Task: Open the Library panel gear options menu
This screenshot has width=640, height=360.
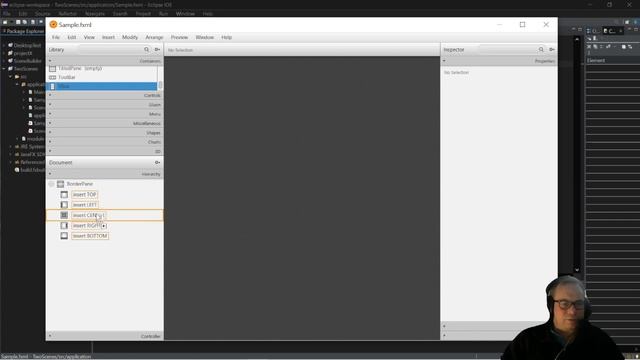Action: tap(157, 49)
